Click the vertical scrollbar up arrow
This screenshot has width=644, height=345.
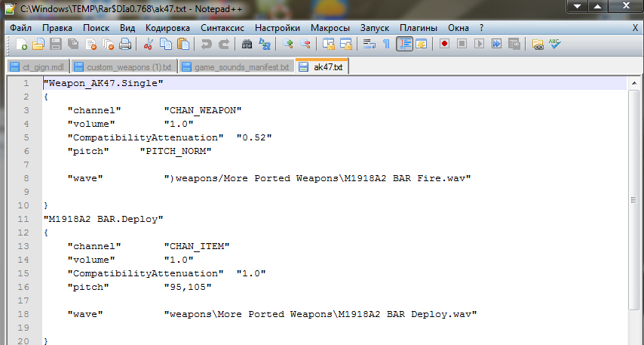[634, 83]
